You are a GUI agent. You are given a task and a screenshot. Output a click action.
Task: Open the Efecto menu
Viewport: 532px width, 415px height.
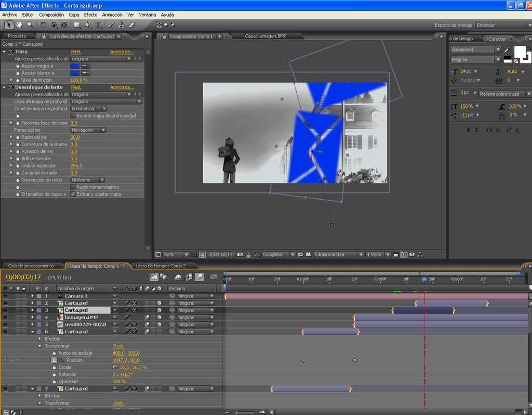click(90, 15)
